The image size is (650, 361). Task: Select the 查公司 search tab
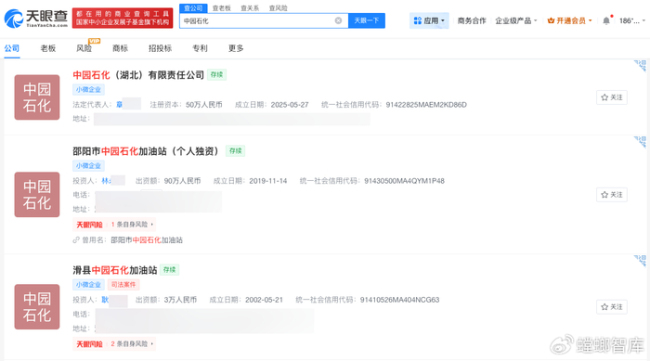pyautogui.click(x=193, y=8)
